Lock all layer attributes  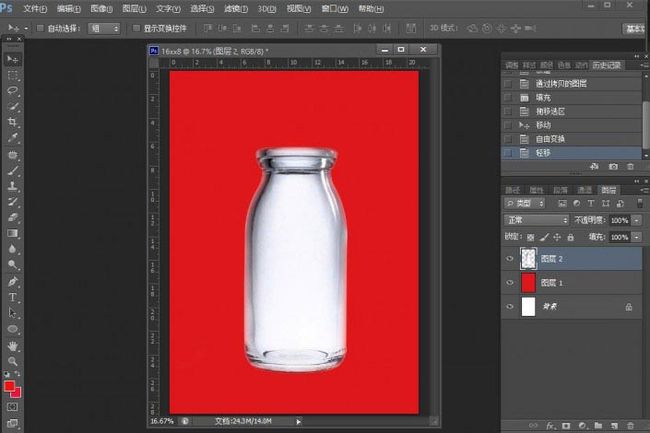[570, 237]
